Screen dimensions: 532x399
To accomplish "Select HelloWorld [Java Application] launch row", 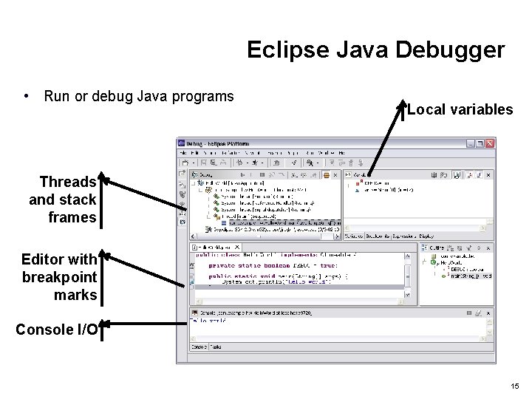I will (231, 183).
